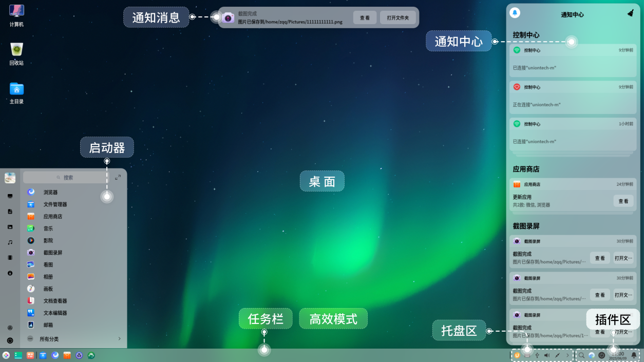Click the USB device icon in the tray
This screenshot has width=644, height=362.
point(537,355)
